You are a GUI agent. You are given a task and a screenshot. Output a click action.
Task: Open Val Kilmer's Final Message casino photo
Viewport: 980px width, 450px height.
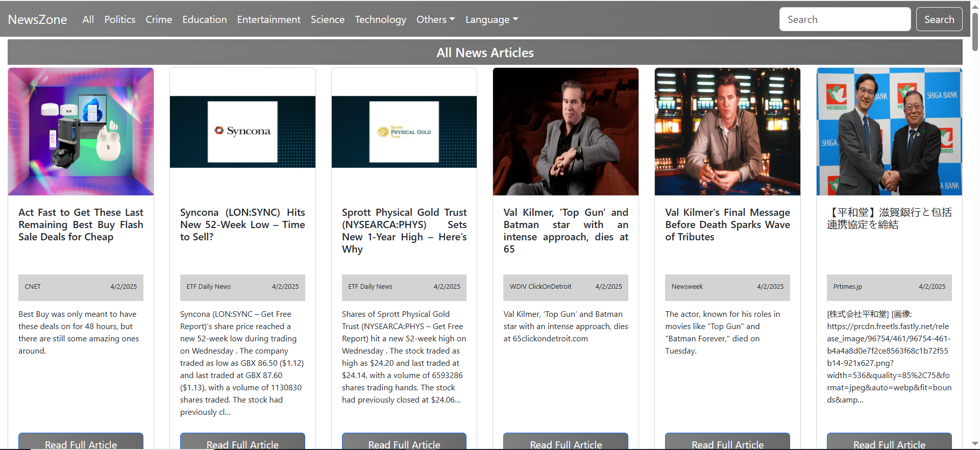pos(727,132)
